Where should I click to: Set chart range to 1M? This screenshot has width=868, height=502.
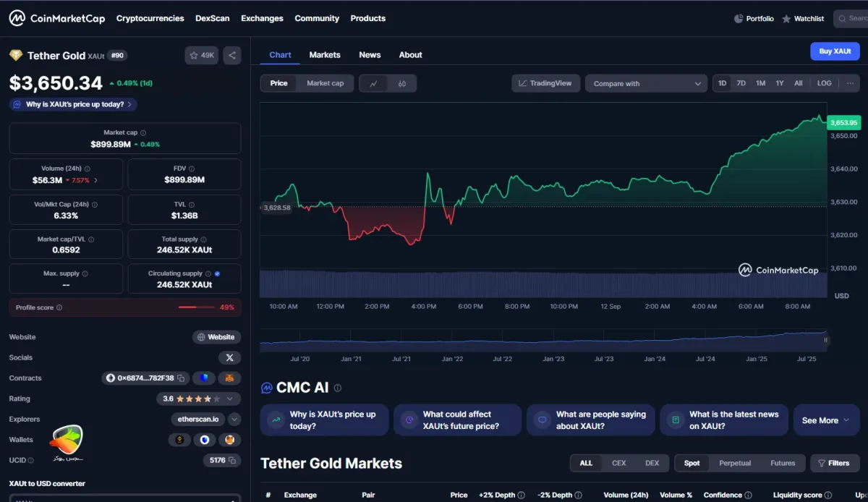click(761, 83)
